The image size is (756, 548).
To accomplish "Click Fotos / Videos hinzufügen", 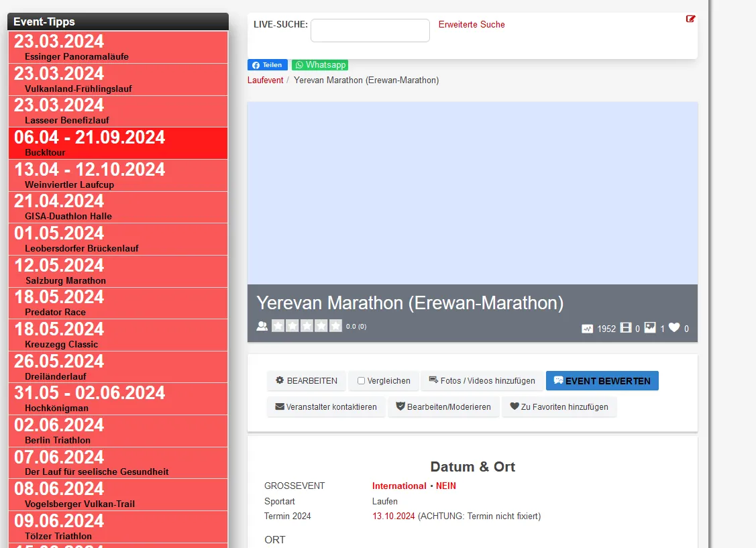I will [482, 381].
